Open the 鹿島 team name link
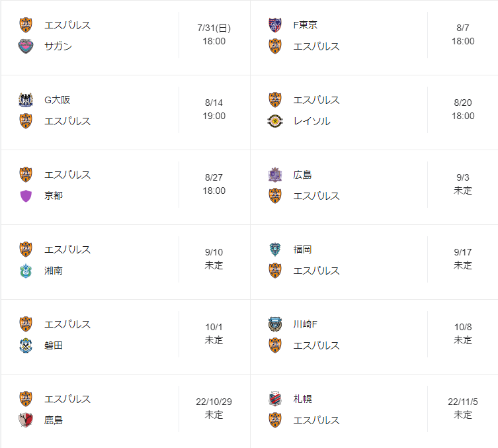This screenshot has width=498, height=448. [54, 420]
